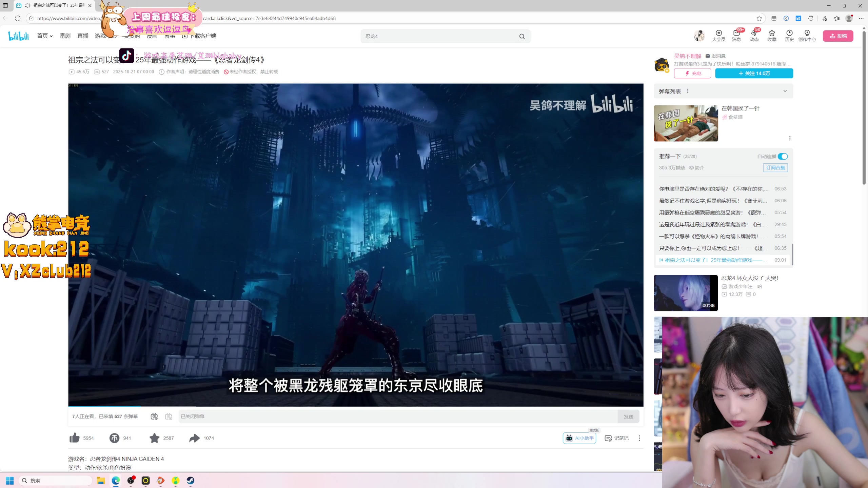
Task: Open the AI assistant button
Action: click(x=579, y=438)
